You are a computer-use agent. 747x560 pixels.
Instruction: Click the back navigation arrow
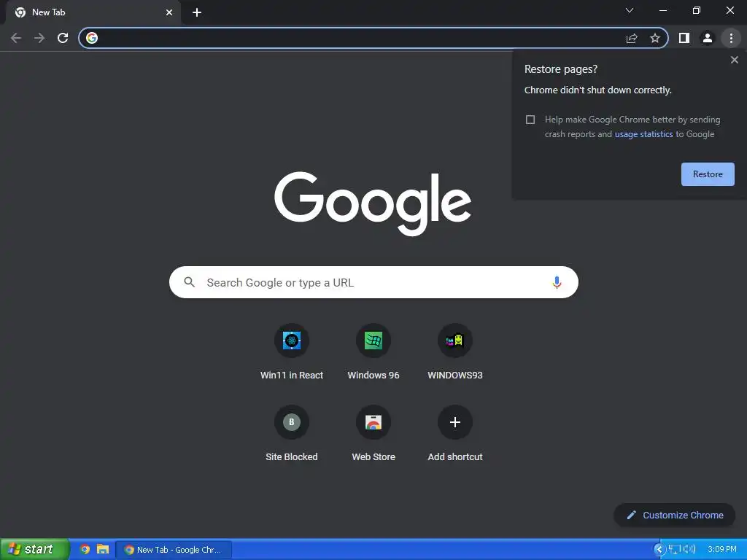(16, 38)
